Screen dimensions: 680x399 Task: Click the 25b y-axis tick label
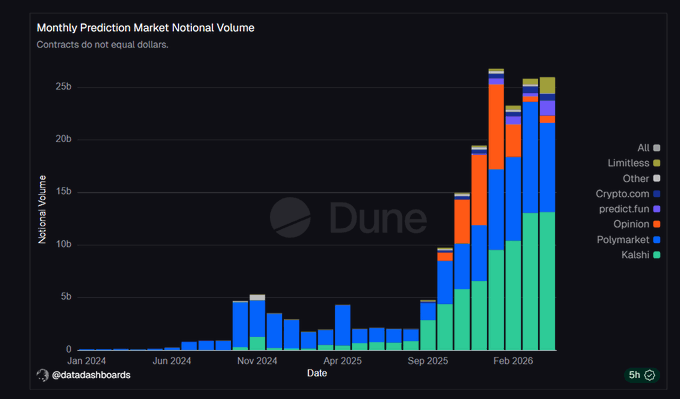[63, 87]
